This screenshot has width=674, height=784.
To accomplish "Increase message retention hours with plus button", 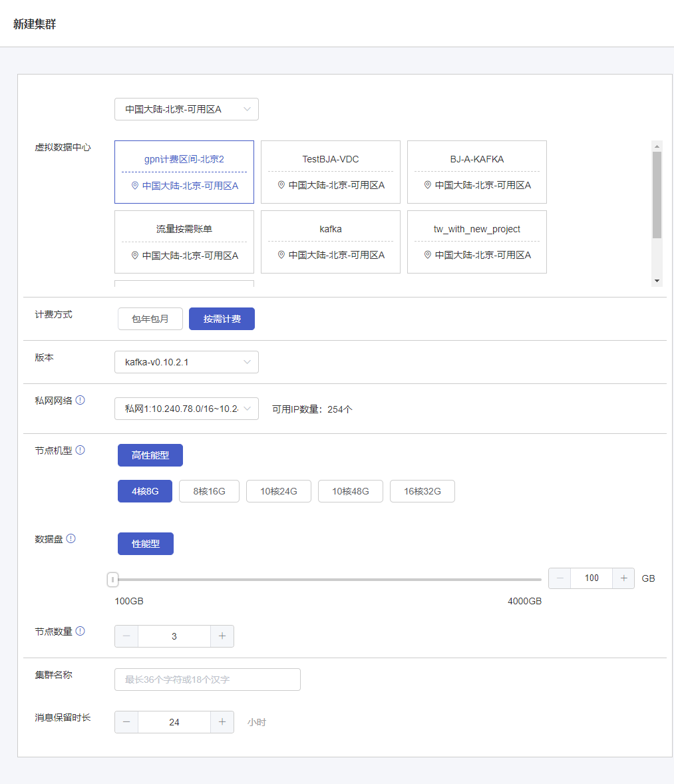I will point(222,722).
